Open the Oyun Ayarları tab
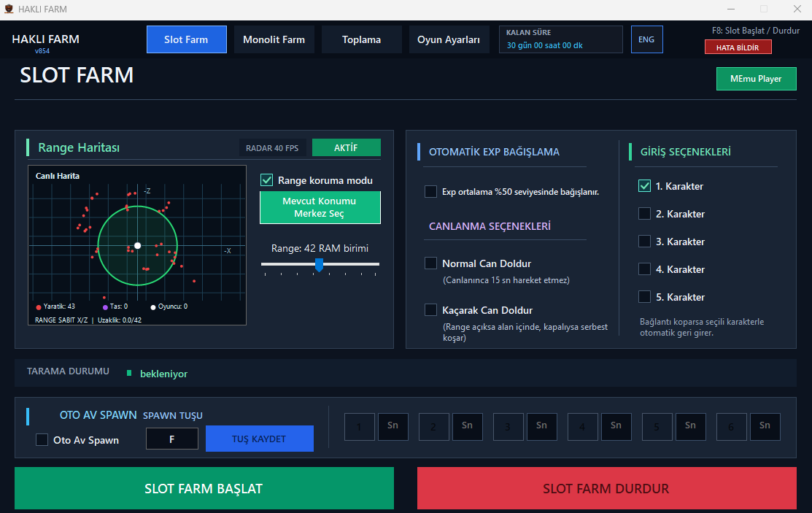 449,39
